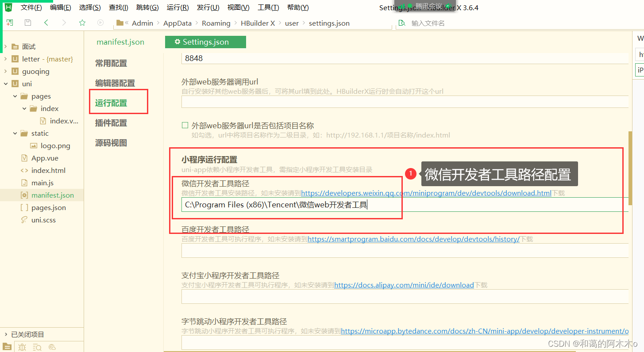Collapse the pages folder
644x352 pixels.
click(15, 96)
